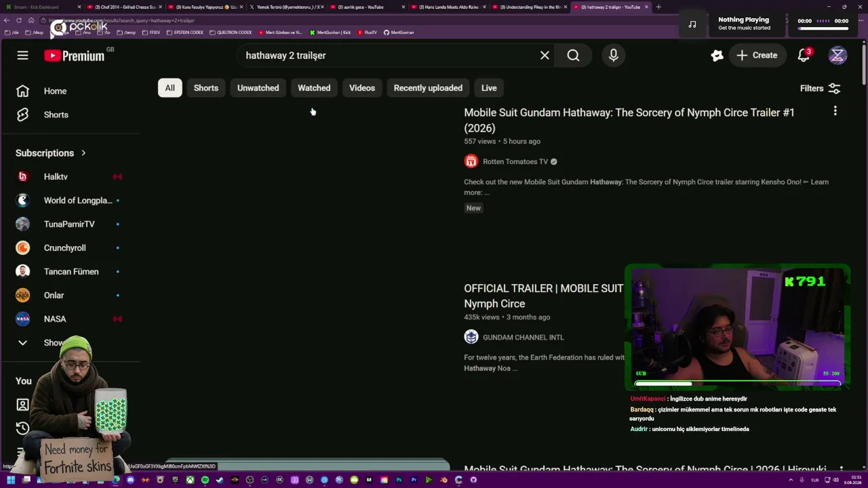Screen dimensions: 868x488
Task: Open Premiere Pro from the taskbar
Action: point(414,480)
